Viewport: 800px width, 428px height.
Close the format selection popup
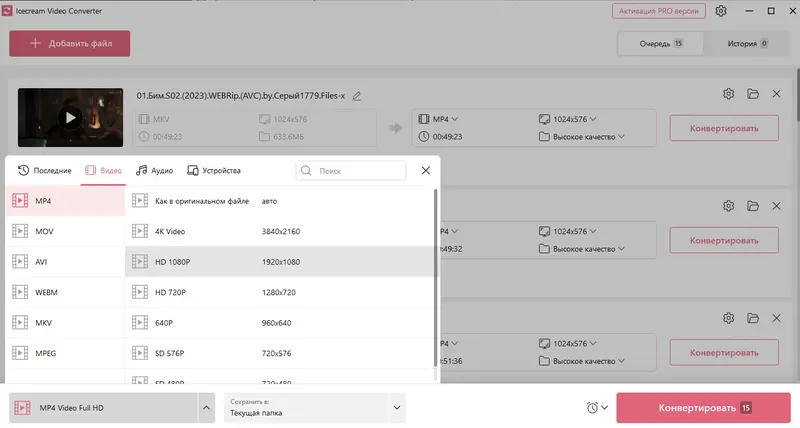426,171
